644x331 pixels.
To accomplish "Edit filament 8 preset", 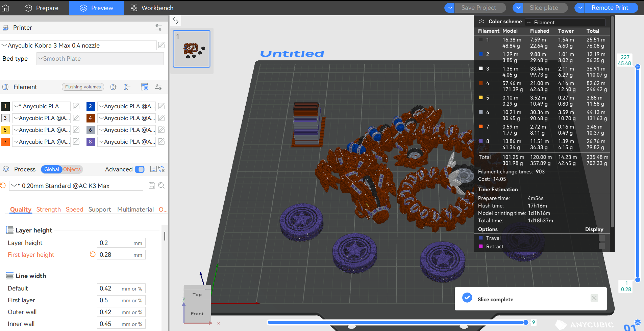I will click(x=162, y=142).
